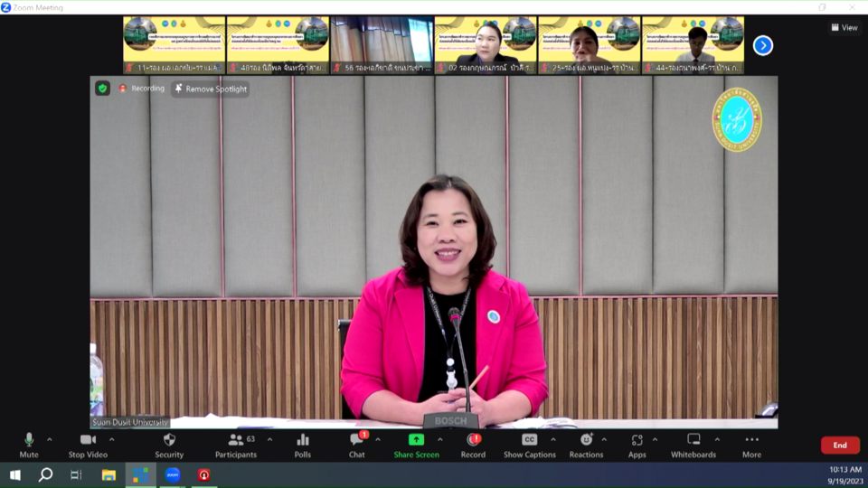Expand audio options arrow beside Mute
The image size is (868, 488).
click(50, 440)
